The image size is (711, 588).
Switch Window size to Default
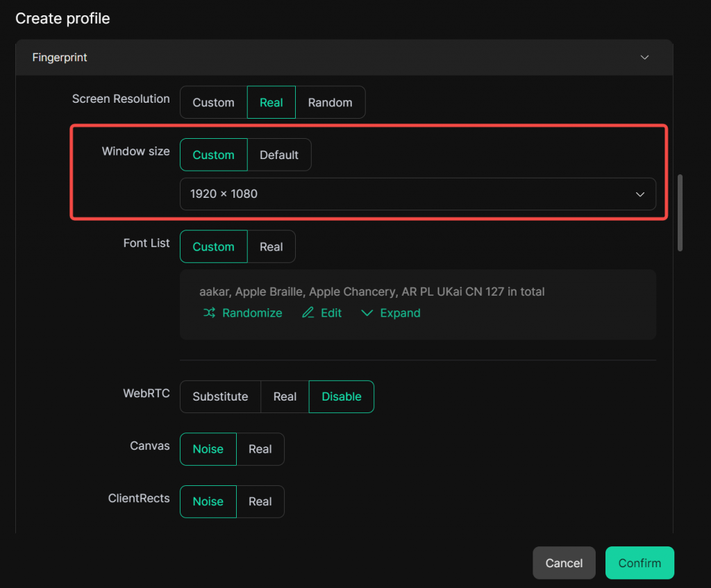278,155
